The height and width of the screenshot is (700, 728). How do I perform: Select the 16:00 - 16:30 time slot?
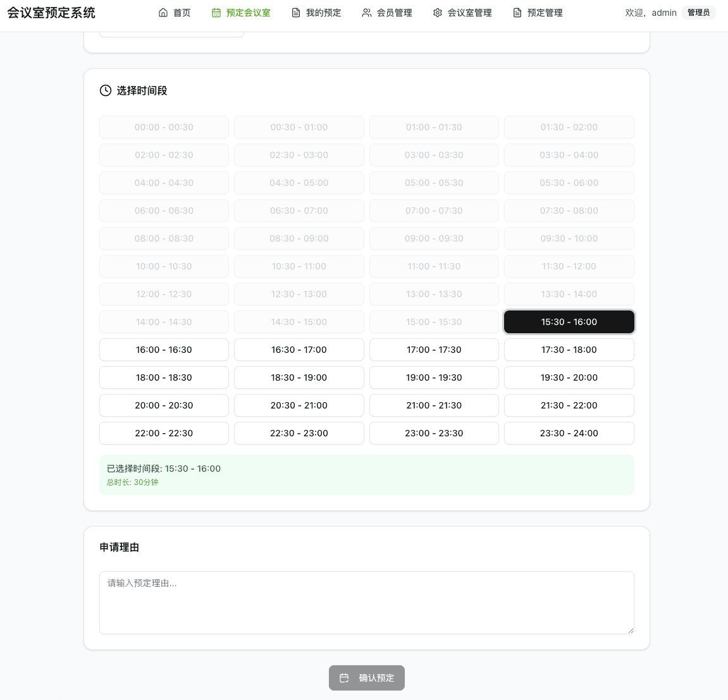point(164,350)
